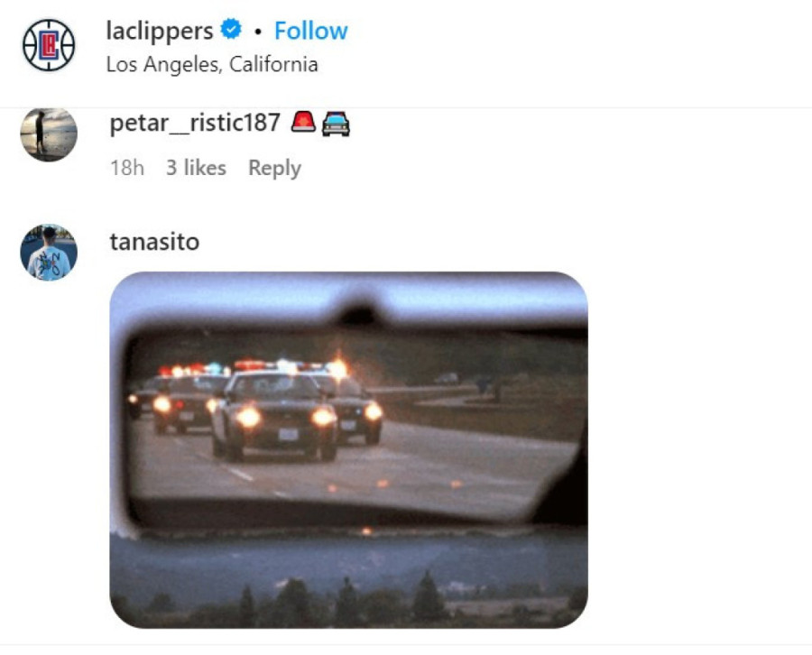The height and width of the screenshot is (655, 812).
Task: Open the police chase GIF in tanasito's comment
Action: coord(348,450)
